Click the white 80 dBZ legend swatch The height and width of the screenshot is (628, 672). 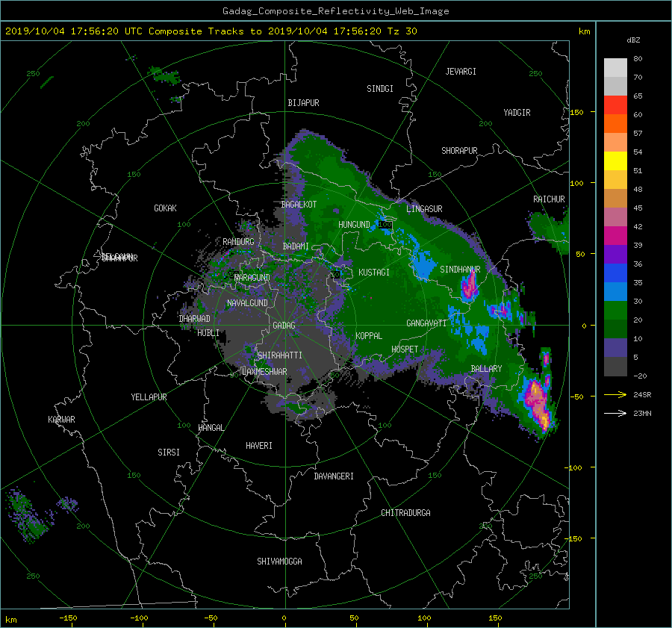[615, 68]
